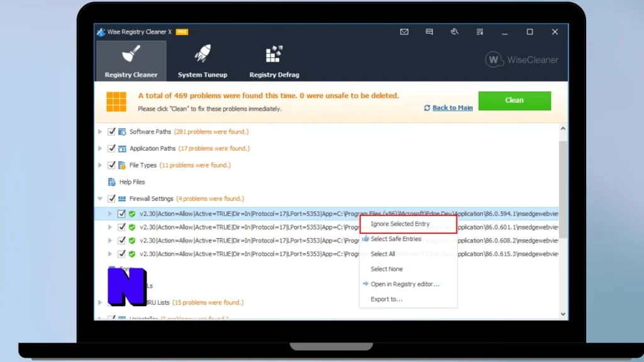Expand the 86.0.594.1 firewall entry
The image size is (644, 362).
click(109, 214)
